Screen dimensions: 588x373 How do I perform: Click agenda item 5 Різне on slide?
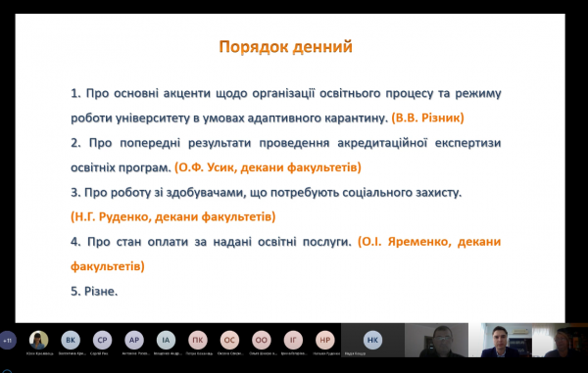[x=94, y=291]
